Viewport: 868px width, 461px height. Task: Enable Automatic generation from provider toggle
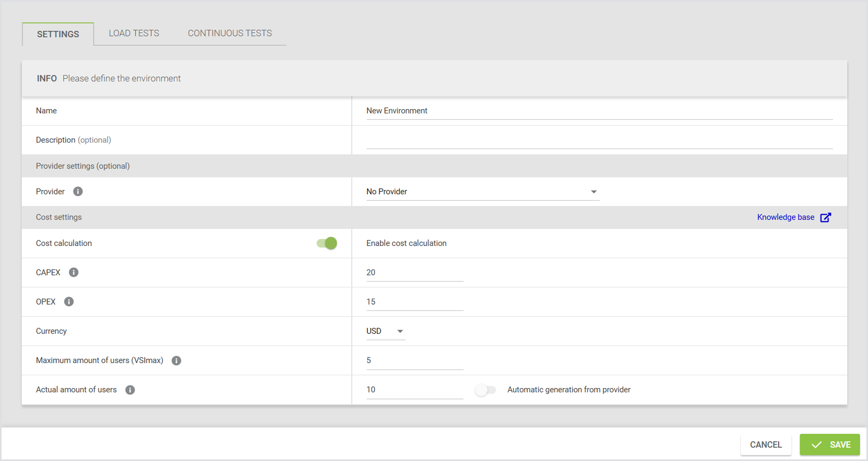click(x=485, y=390)
